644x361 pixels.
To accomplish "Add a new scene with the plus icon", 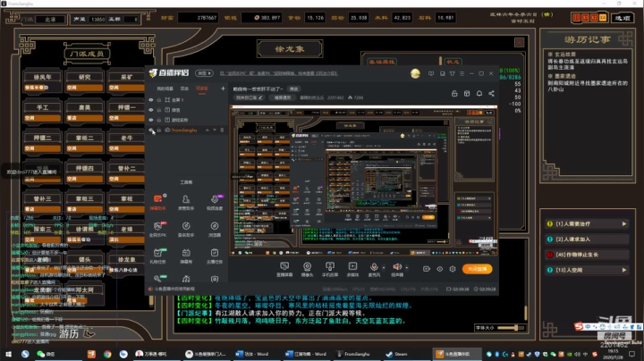I will tap(223, 88).
